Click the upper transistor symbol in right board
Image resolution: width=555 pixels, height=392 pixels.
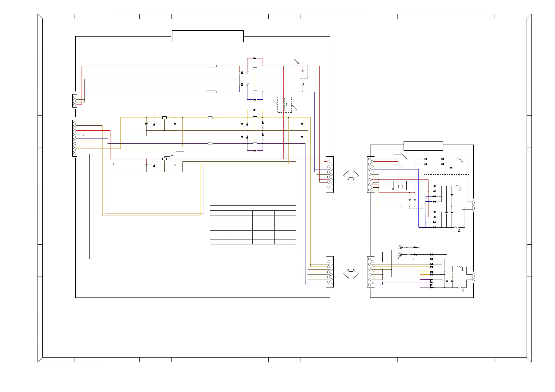(400, 248)
